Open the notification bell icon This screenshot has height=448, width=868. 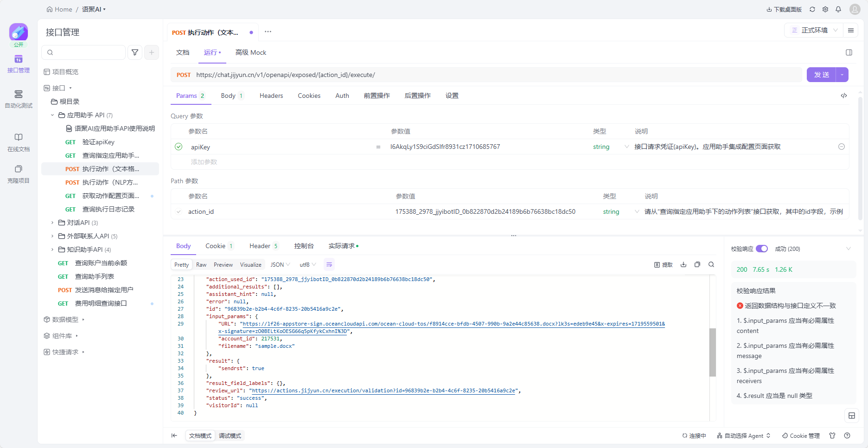[838, 9]
